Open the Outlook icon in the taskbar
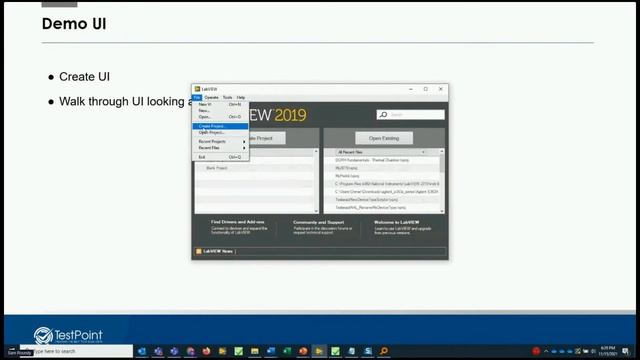The height and width of the screenshot is (360, 640). click(x=142, y=351)
